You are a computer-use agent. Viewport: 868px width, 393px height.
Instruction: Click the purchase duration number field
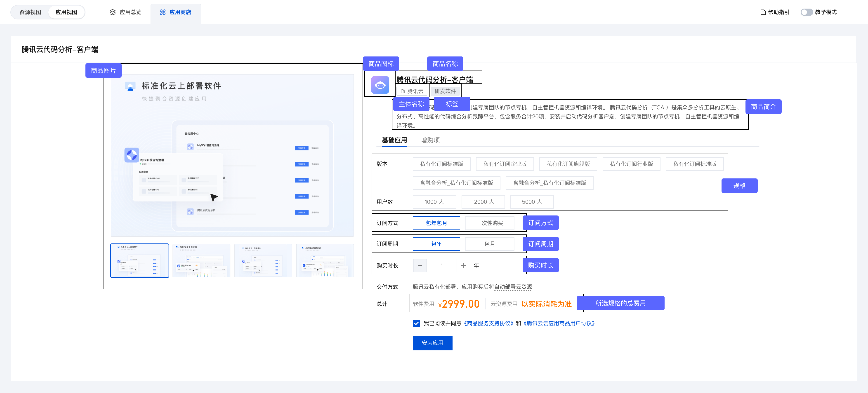(x=441, y=265)
